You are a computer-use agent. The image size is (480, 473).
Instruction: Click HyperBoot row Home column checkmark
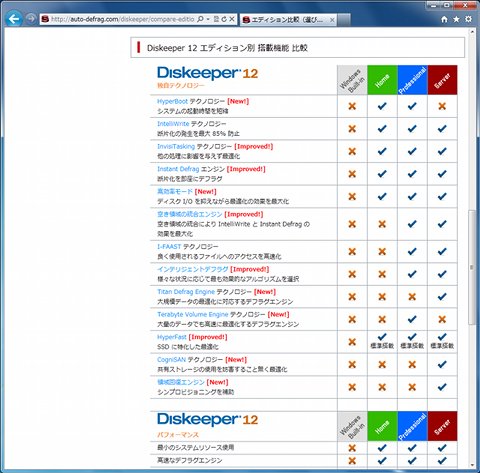tap(382, 106)
